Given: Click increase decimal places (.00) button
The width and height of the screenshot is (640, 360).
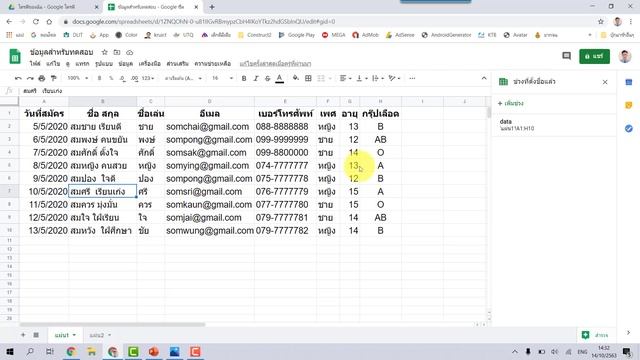Looking at the screenshot, I should coord(135,78).
